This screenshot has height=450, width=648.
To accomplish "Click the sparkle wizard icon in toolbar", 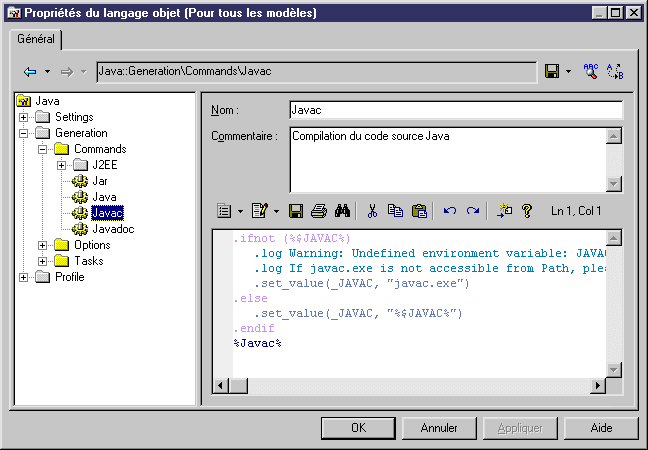I will pos(504,211).
